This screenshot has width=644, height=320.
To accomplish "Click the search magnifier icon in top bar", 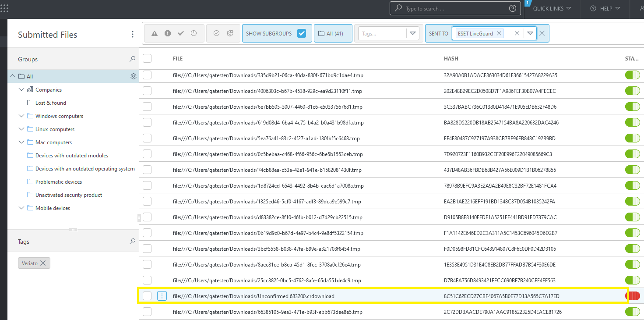I will tap(398, 8).
